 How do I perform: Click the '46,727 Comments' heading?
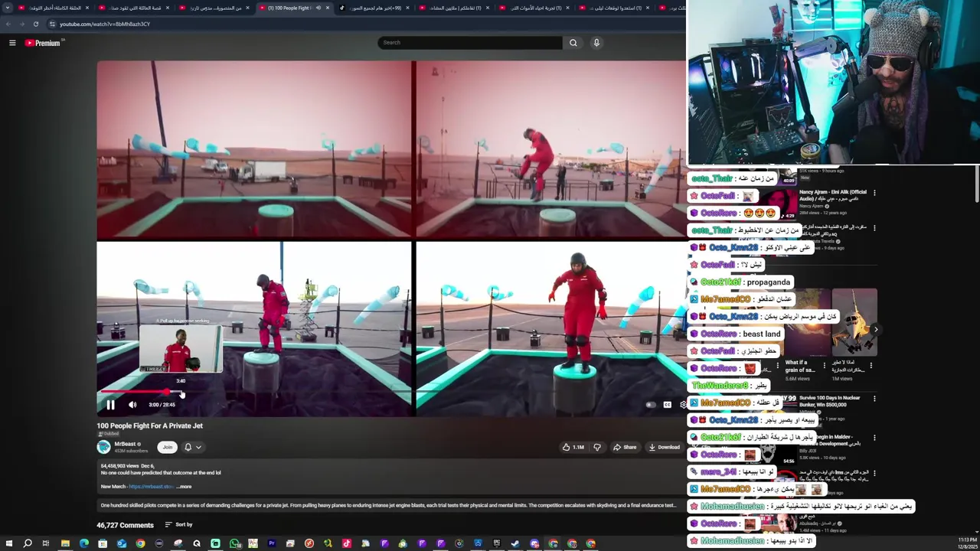[x=125, y=525]
